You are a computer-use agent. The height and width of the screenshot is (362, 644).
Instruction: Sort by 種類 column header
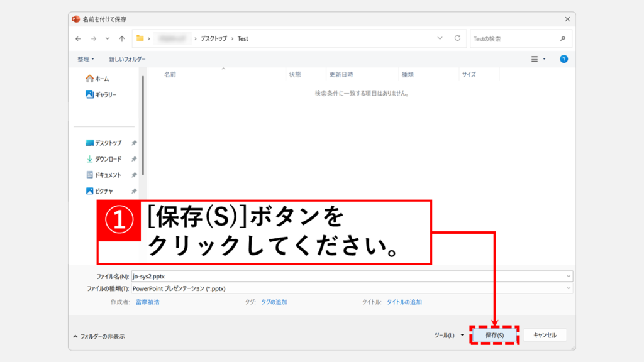tap(408, 74)
